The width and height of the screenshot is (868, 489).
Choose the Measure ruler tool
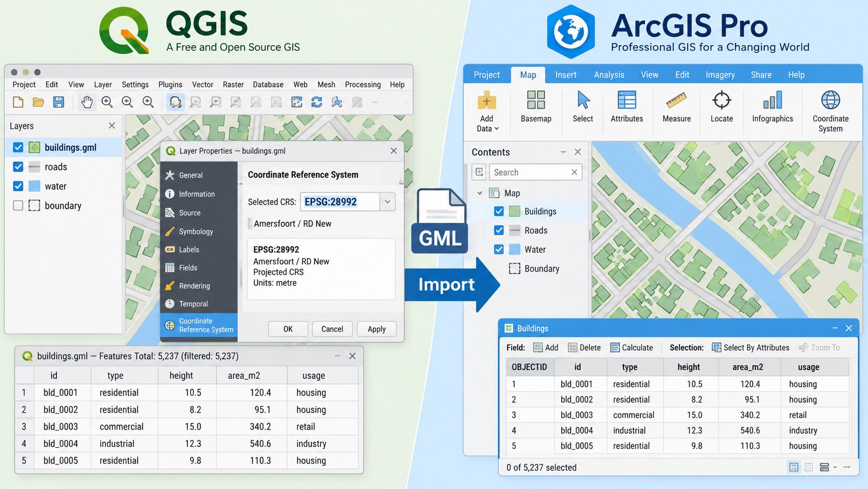click(676, 100)
